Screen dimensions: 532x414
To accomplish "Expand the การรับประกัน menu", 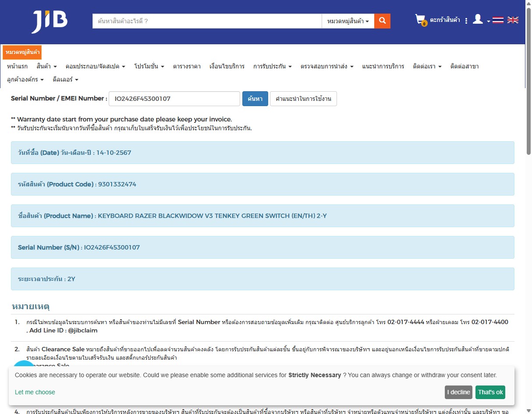I will (x=273, y=66).
